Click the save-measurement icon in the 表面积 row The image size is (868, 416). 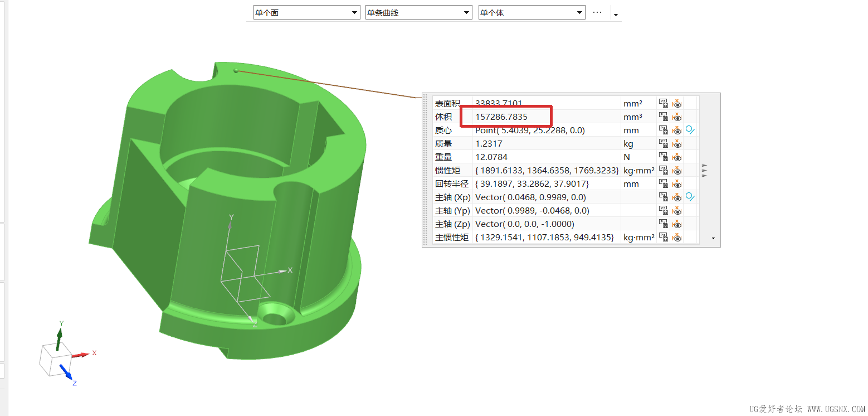(x=664, y=103)
